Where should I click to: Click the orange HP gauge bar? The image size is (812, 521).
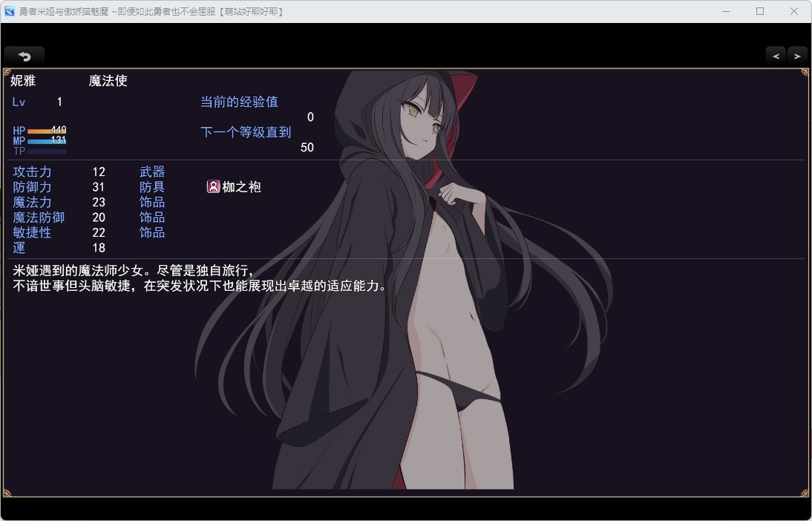coord(47,131)
